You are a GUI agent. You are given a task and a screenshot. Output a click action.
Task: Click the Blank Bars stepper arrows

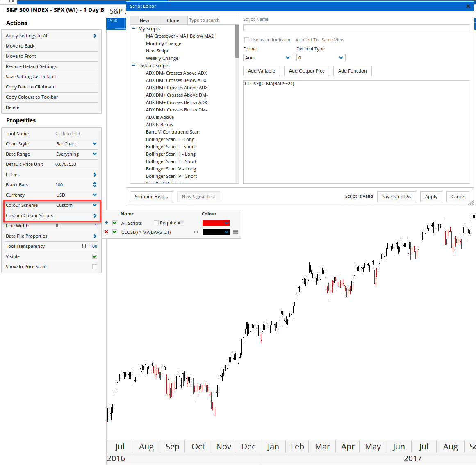coord(95,185)
